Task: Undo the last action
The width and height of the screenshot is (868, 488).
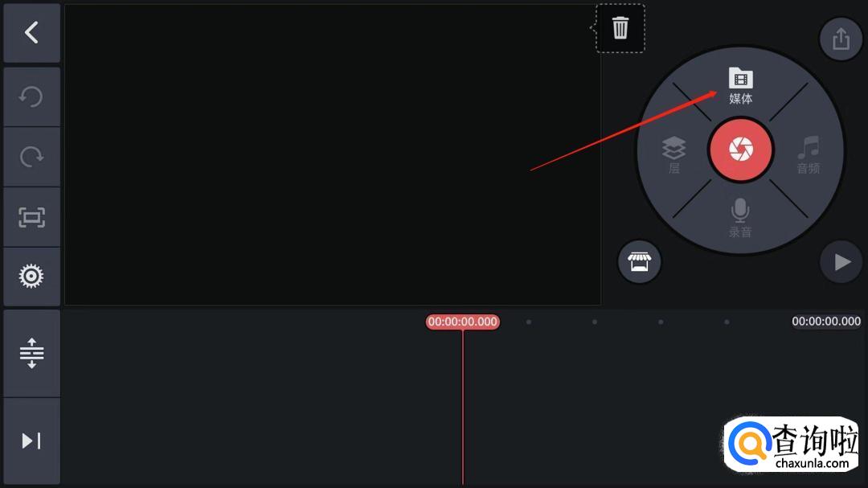Action: point(31,97)
